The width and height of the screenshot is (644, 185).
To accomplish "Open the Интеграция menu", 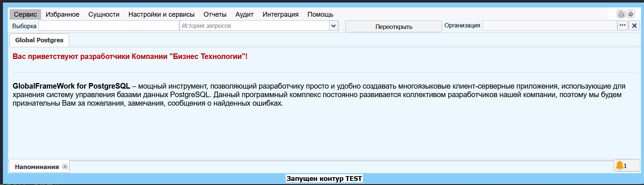I will click(280, 14).
